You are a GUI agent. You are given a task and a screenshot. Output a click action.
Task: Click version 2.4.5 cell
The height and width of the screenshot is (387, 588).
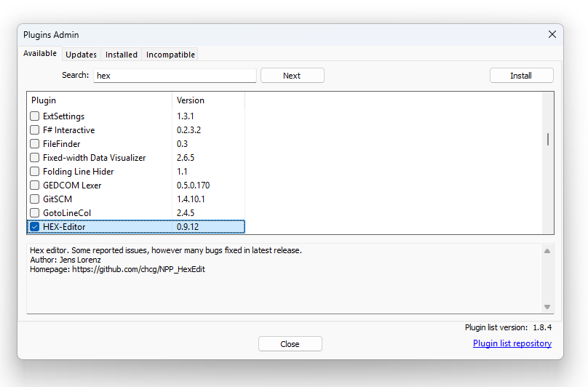tap(186, 213)
